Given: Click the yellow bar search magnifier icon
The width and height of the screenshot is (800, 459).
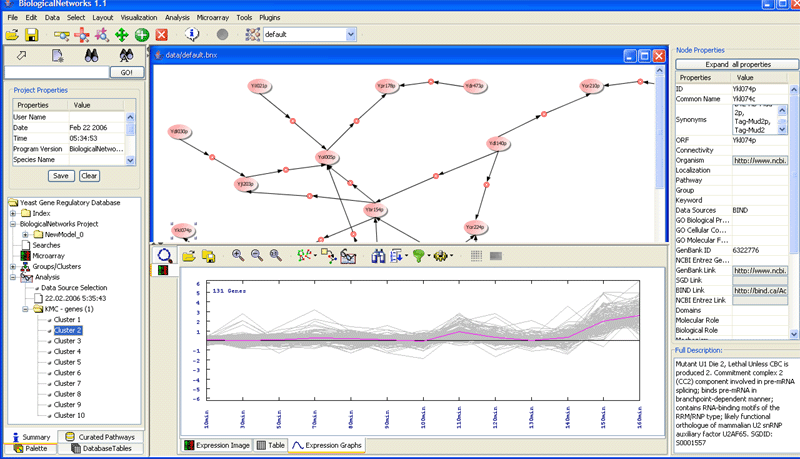Looking at the screenshot, I should click(62, 35).
